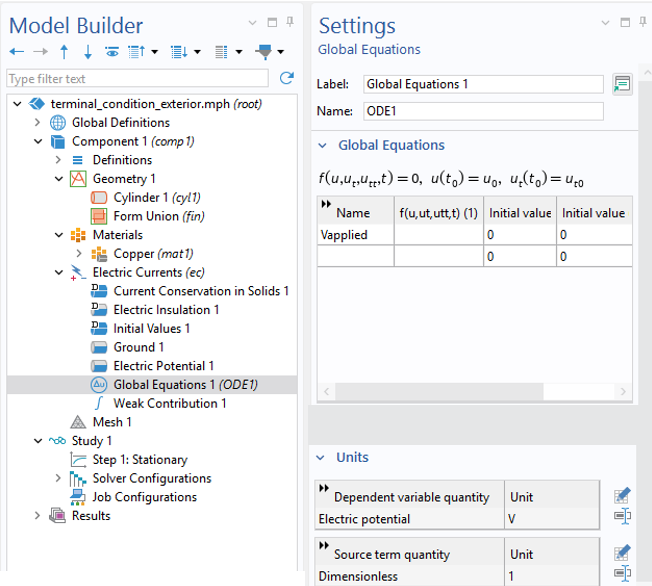Open dropdown beside expand tree icon
The height and width of the screenshot is (586, 652).
point(155,52)
